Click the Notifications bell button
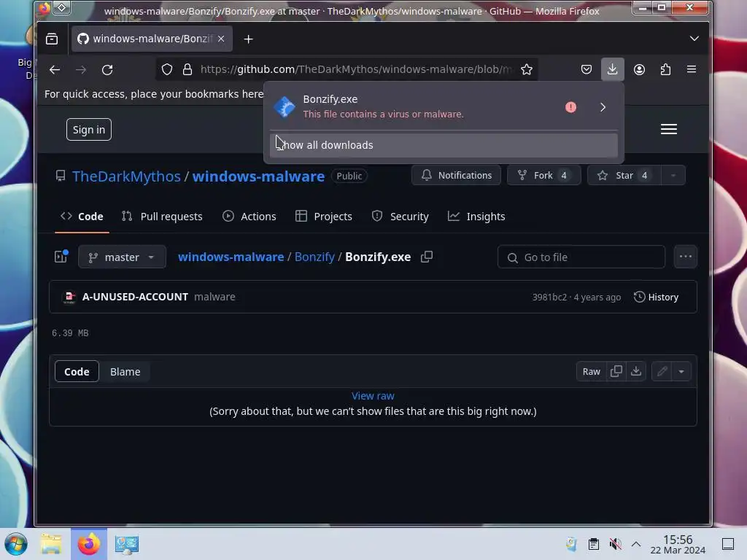747x560 pixels. click(456, 175)
